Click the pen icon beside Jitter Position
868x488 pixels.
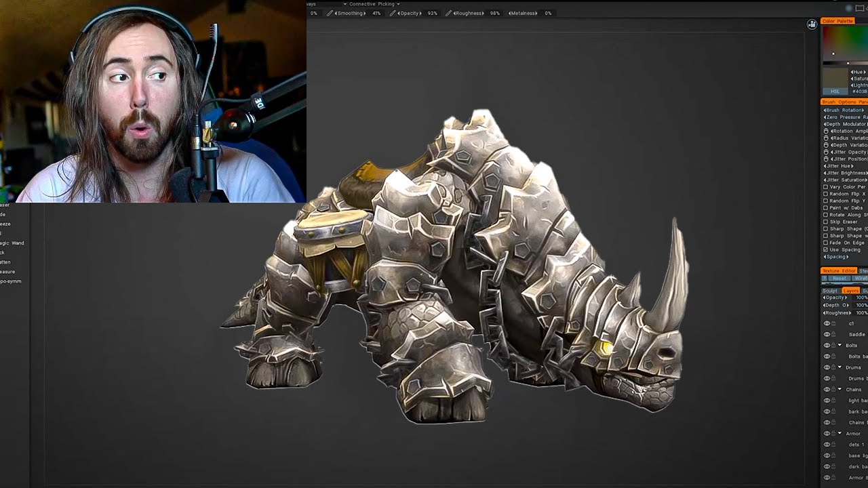826,159
